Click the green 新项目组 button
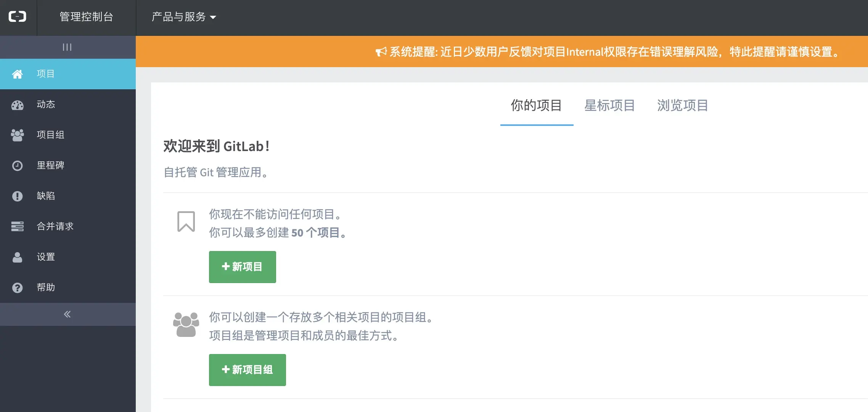The image size is (868, 412). tap(247, 370)
